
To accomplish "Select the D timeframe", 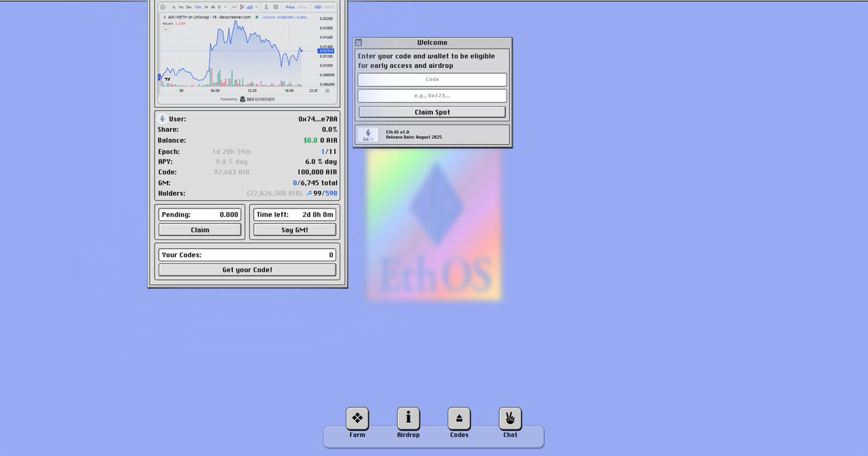I will (x=219, y=7).
